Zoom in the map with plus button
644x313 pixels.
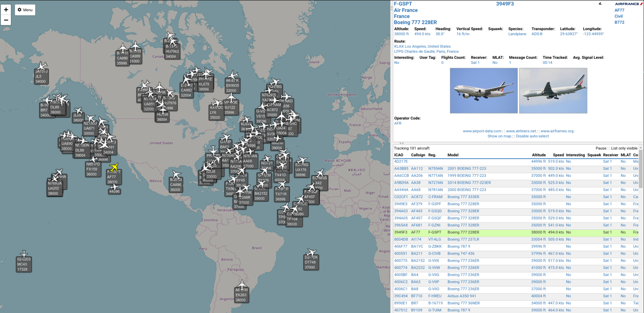[x=6, y=10]
